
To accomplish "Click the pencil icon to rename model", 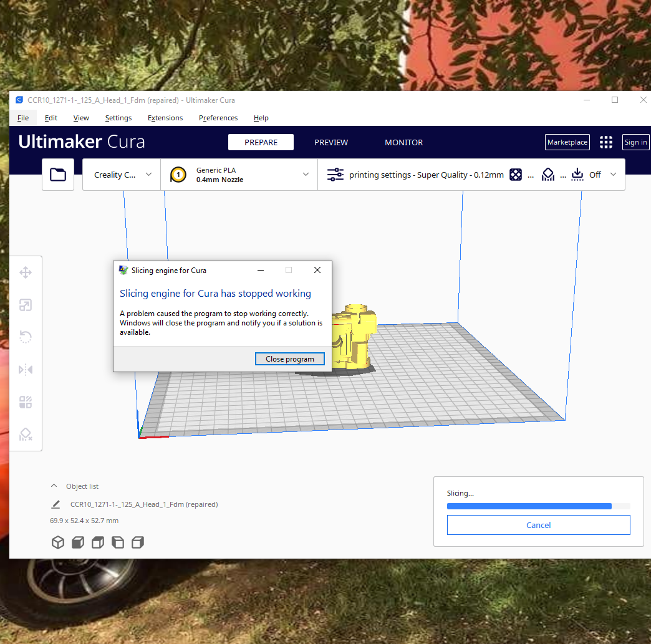I will (55, 504).
